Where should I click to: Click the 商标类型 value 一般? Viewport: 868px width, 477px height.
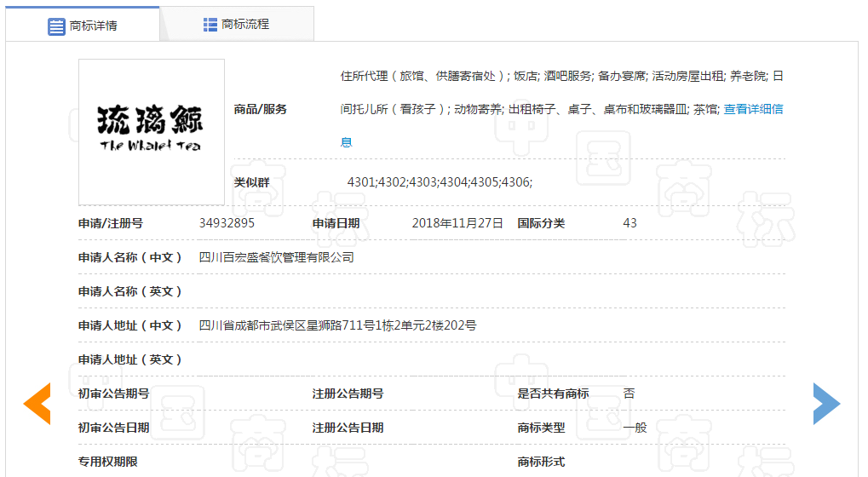[x=635, y=428]
